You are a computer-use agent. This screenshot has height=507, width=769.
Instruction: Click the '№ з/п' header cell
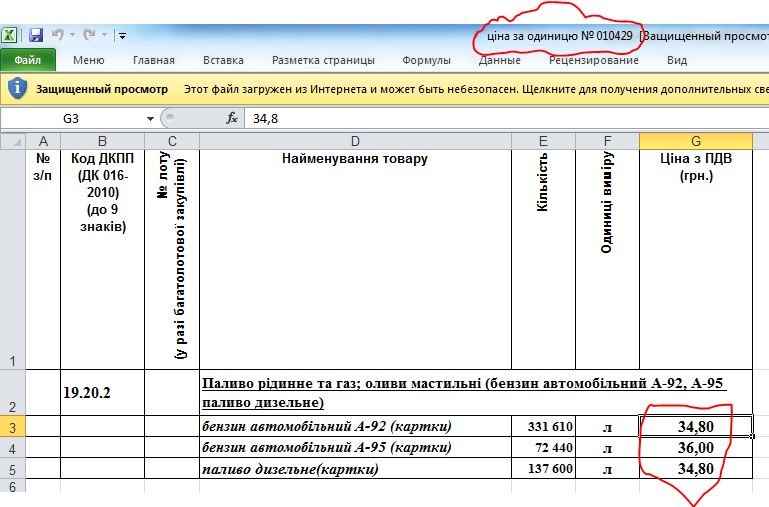click(43, 259)
